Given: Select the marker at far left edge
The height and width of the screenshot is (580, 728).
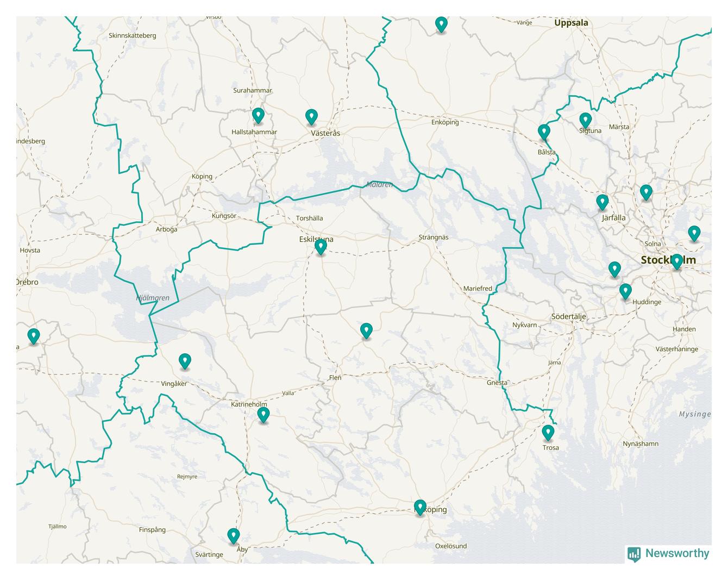Looking at the screenshot, I should [x=34, y=336].
